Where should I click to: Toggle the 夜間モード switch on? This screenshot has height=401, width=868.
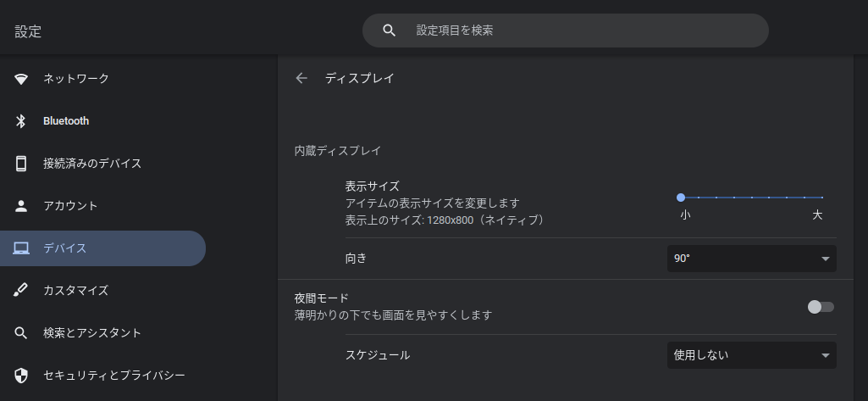pos(821,307)
